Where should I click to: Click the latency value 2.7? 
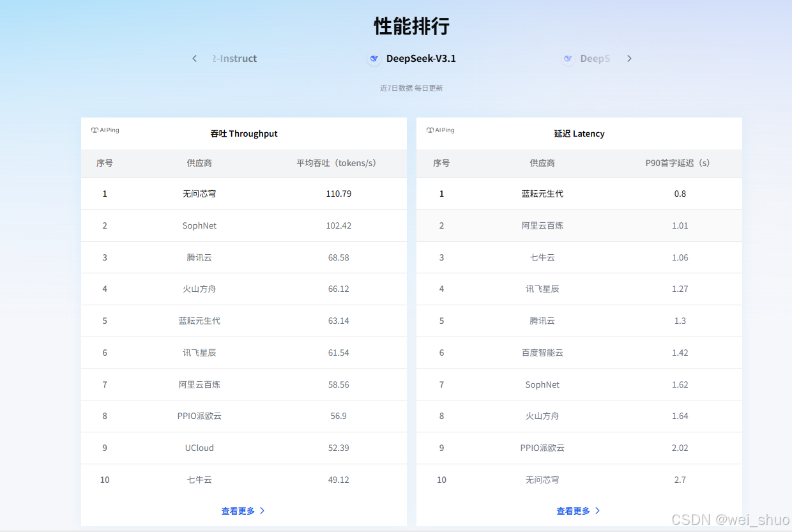click(x=680, y=480)
